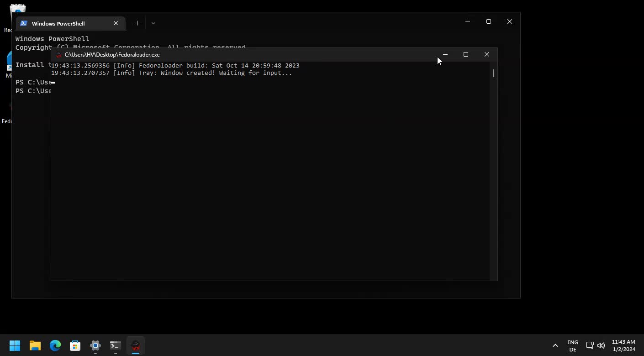644x356 pixels.
Task: Add a new terminal tab with plus button
Action: pyautogui.click(x=137, y=23)
